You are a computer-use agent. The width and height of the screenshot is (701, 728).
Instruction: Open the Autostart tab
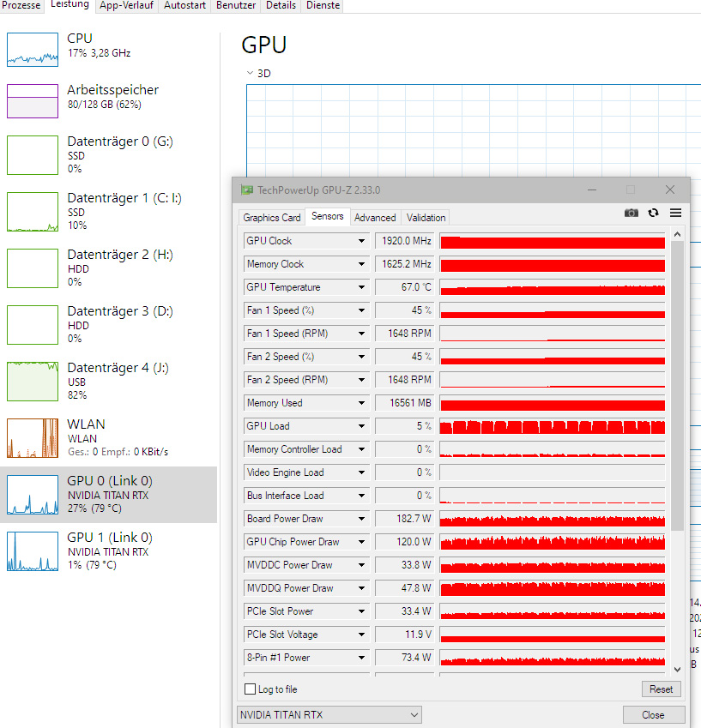point(184,5)
